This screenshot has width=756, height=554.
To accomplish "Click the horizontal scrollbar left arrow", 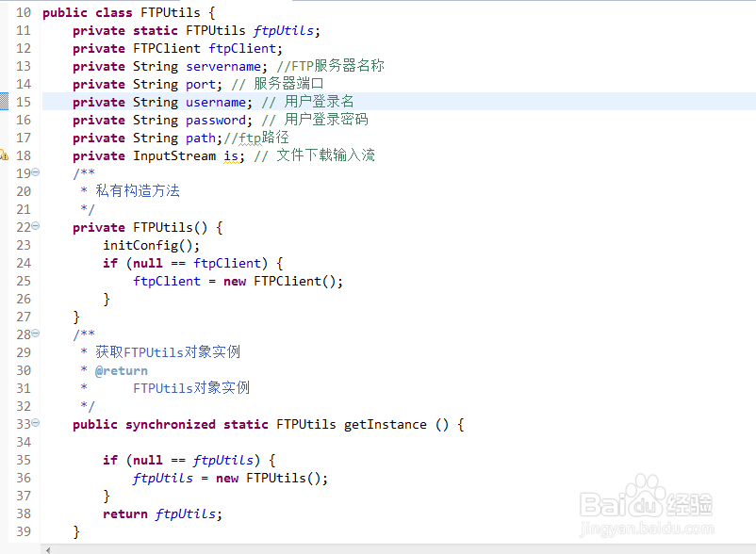I will pyautogui.click(x=49, y=548).
